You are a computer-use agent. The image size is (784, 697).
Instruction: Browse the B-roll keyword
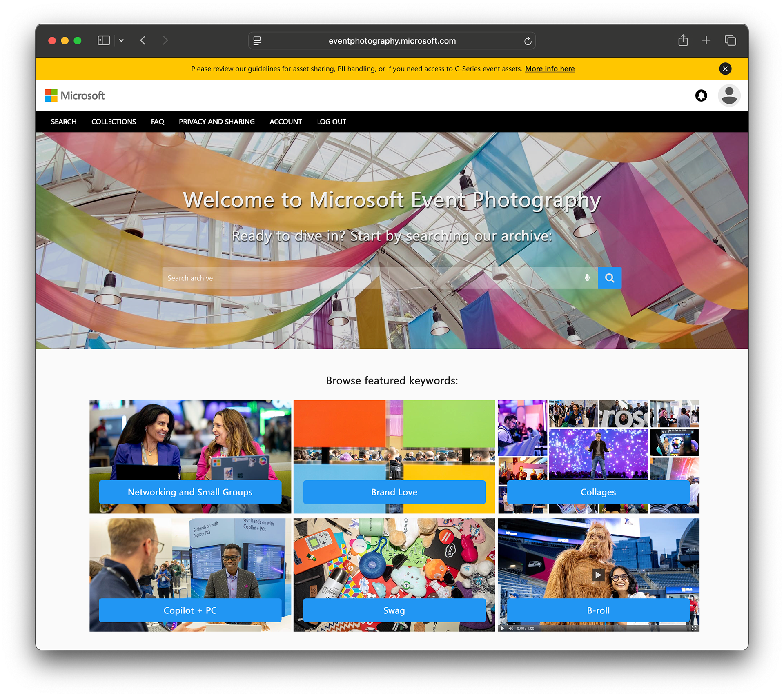(598, 610)
